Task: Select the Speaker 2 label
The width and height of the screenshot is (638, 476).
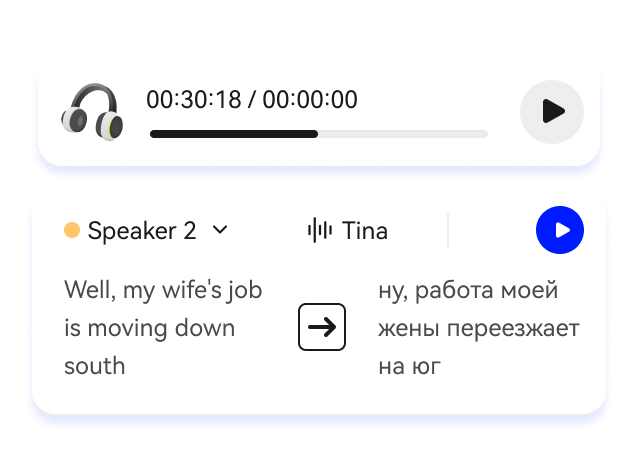Action: pyautogui.click(x=142, y=231)
